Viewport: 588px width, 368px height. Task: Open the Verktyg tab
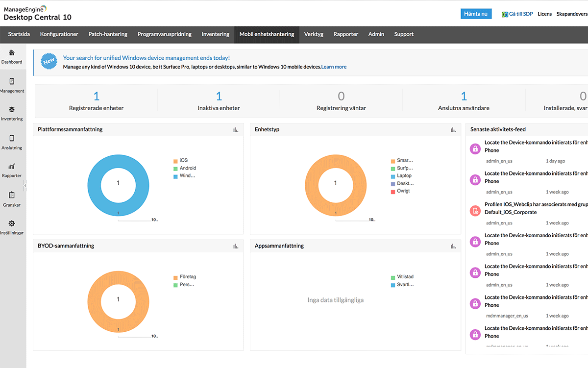coord(314,34)
